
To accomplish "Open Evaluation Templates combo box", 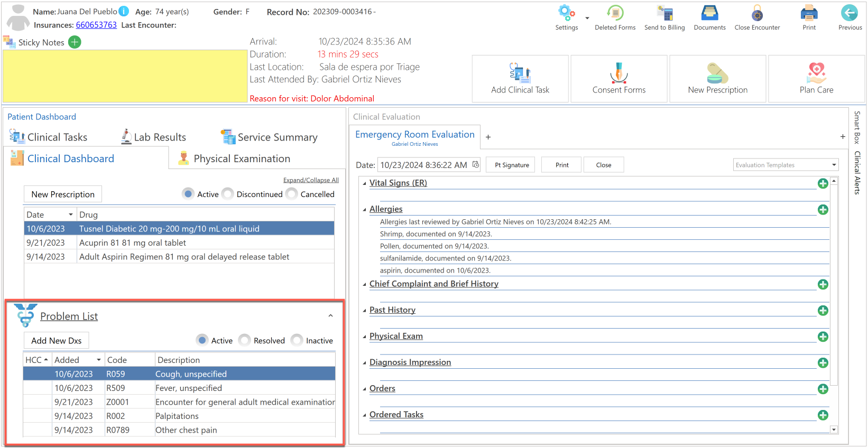I will click(786, 165).
